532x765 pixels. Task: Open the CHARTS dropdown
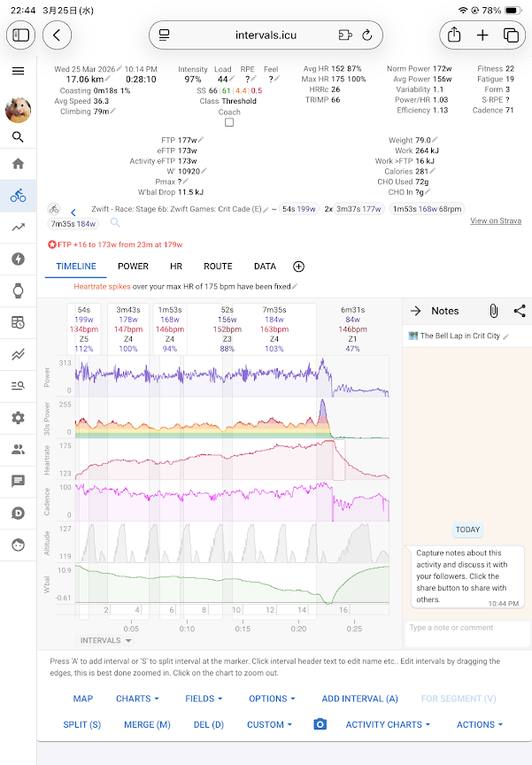(137, 699)
